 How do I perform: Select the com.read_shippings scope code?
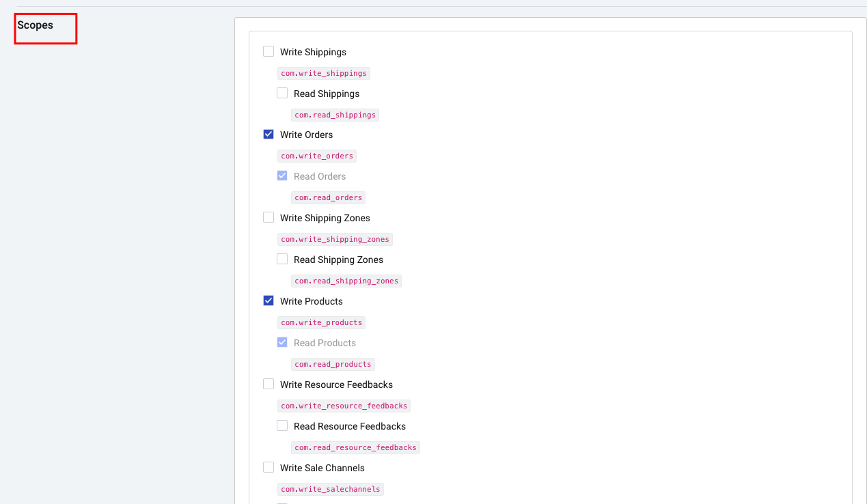[335, 115]
